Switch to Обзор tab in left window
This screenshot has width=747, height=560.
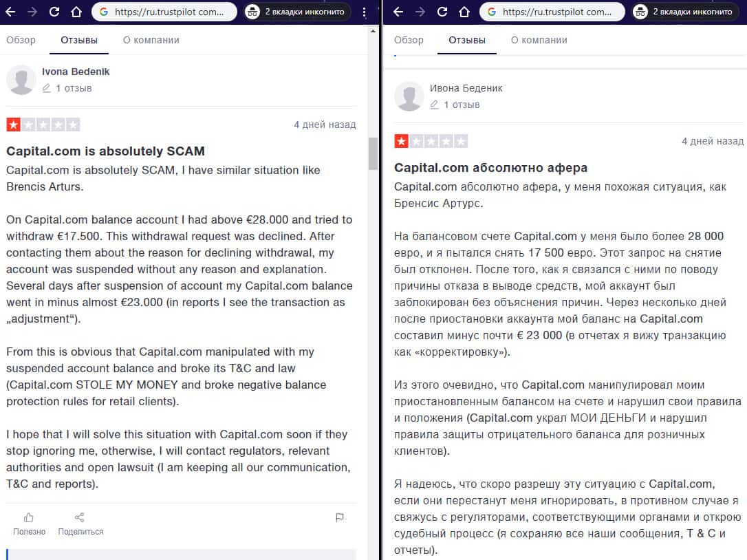(21, 40)
